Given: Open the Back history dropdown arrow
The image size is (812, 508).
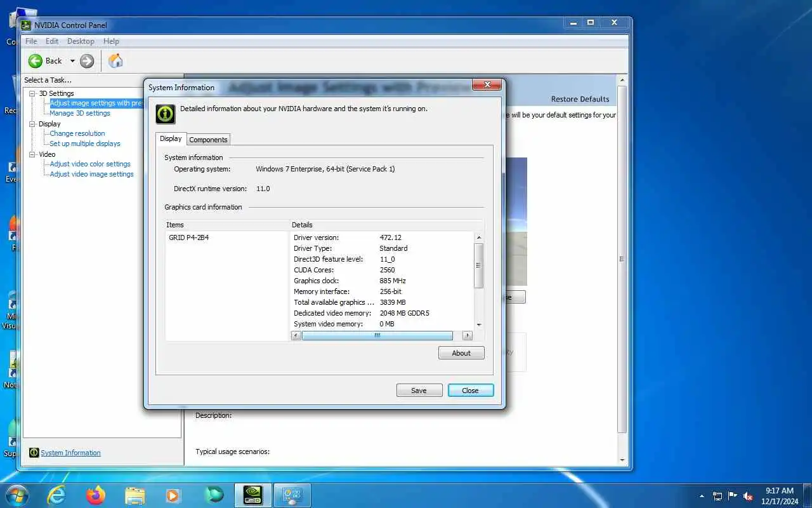Looking at the screenshot, I should coord(72,61).
